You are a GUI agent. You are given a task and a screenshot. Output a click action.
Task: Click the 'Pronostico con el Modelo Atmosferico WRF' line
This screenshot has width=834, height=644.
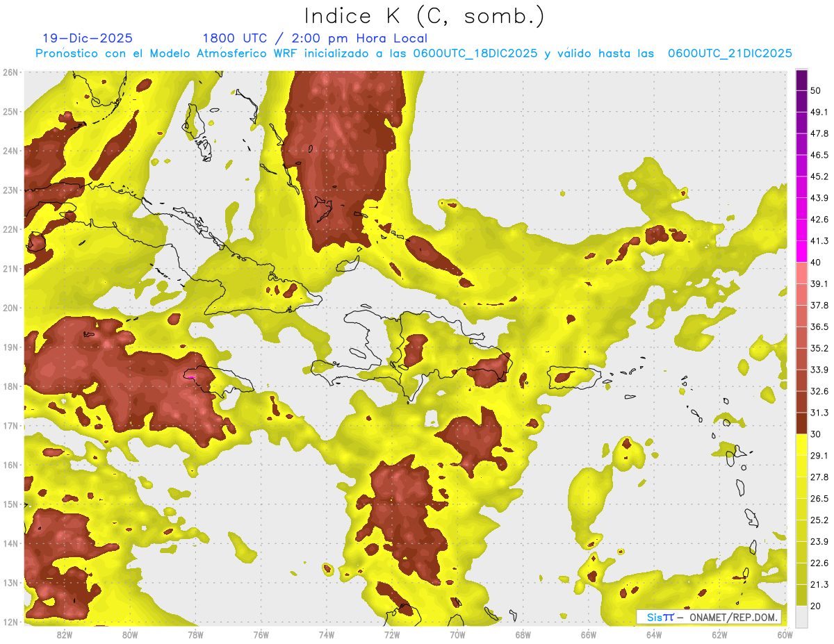pos(414,53)
